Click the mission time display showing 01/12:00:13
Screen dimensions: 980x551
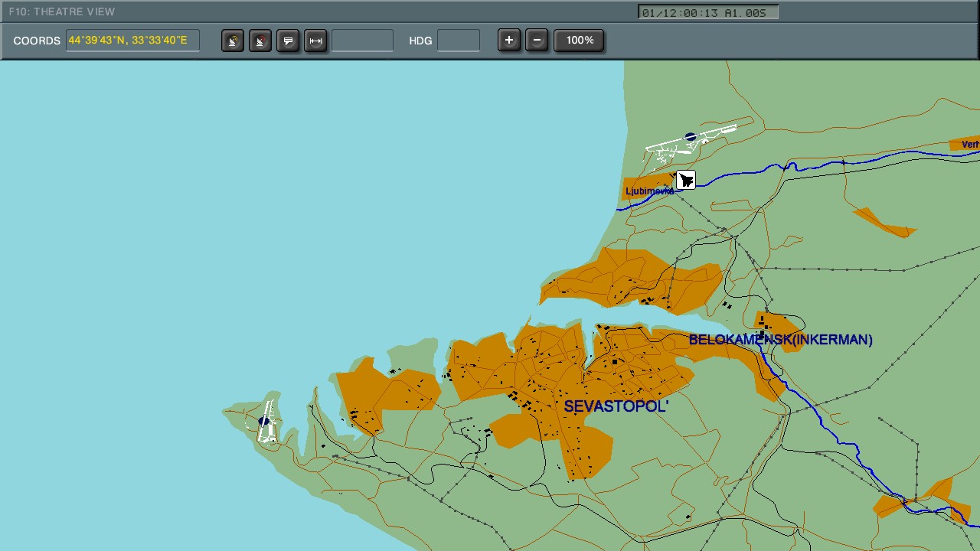pos(707,11)
